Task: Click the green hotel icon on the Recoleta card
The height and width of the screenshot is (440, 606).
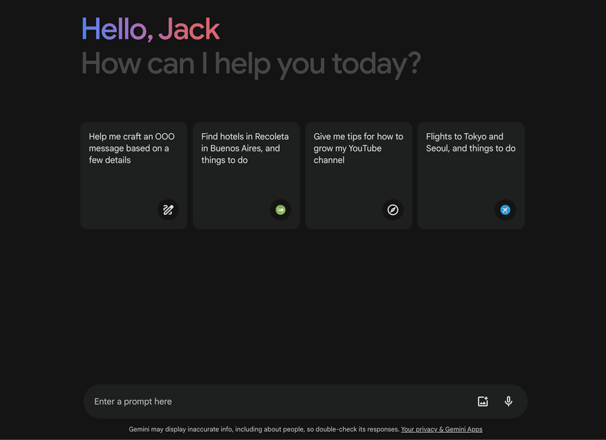Action: pos(281,210)
